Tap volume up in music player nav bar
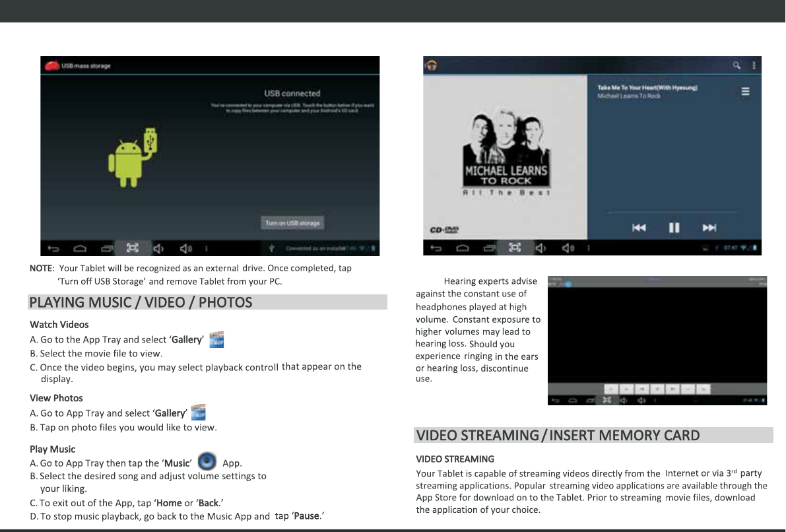Image resolution: width=786 pixels, height=532 pixels. pyautogui.click(x=568, y=248)
